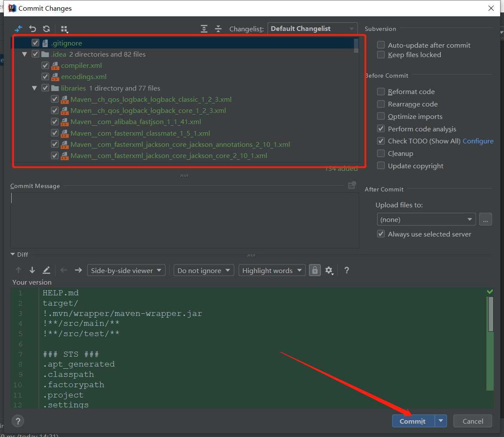The image size is (504, 437).
Task: Open the Group By icon menu
Action: 64,29
